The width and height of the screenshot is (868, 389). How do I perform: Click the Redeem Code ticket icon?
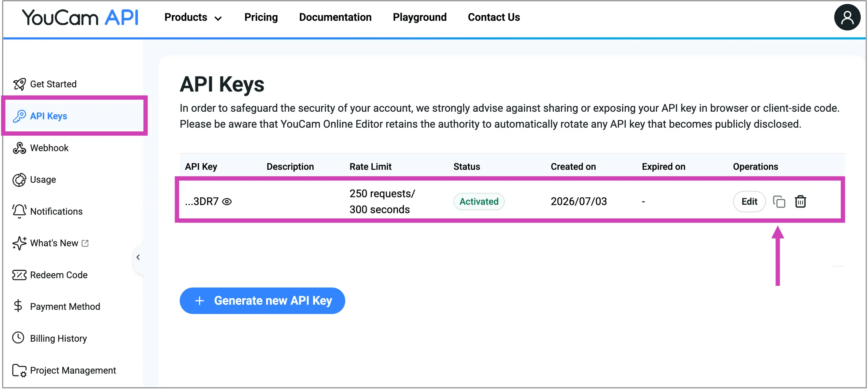click(19, 275)
